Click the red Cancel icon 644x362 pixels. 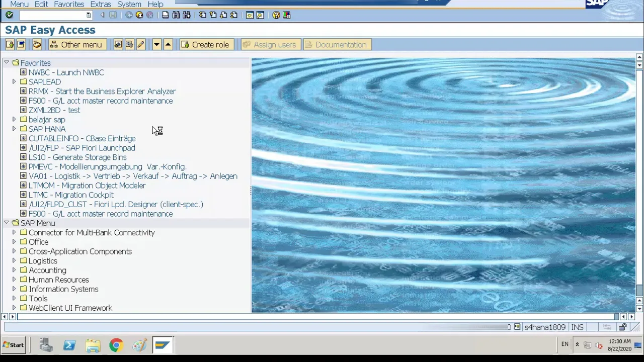click(x=149, y=15)
